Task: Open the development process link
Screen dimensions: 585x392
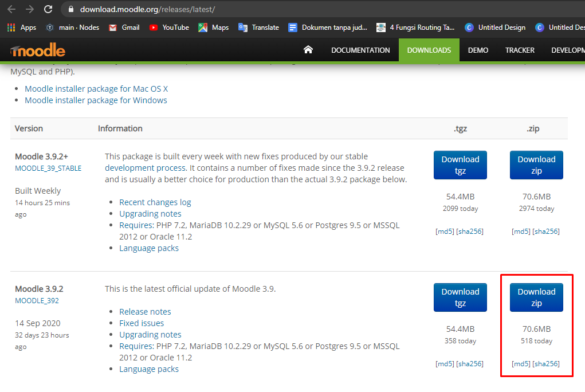Action: click(145, 168)
